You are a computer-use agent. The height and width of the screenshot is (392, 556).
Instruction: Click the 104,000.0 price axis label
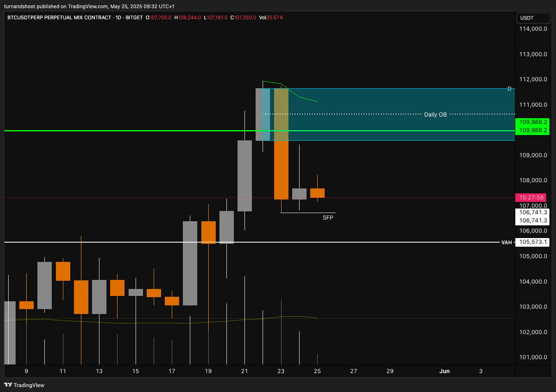tap(533, 282)
